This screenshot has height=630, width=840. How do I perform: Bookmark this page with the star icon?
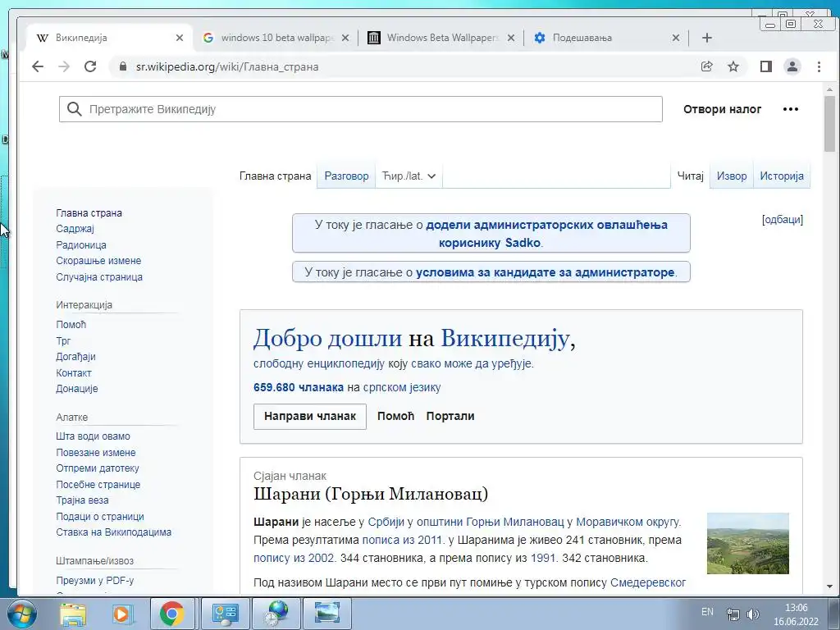tap(733, 66)
